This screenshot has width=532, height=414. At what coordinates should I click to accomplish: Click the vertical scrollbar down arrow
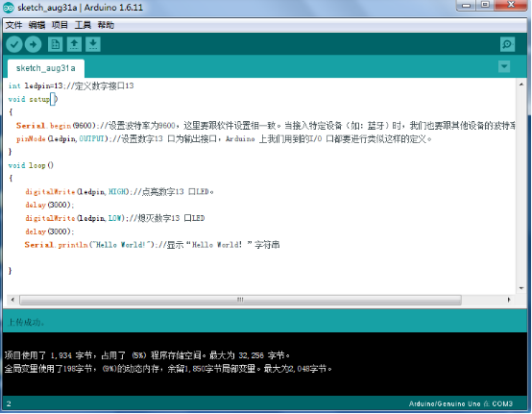point(521,288)
